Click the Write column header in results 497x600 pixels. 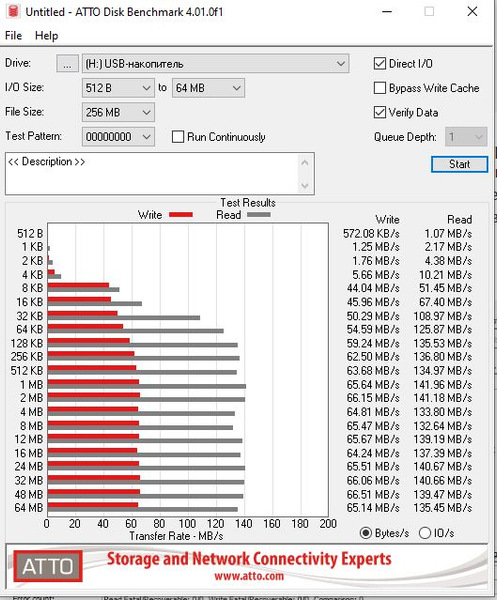click(x=387, y=219)
